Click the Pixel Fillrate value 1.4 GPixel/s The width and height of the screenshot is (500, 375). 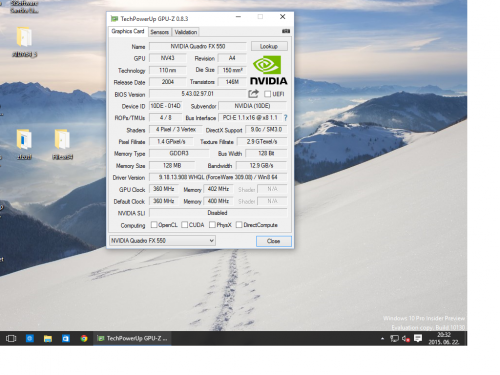click(x=171, y=141)
